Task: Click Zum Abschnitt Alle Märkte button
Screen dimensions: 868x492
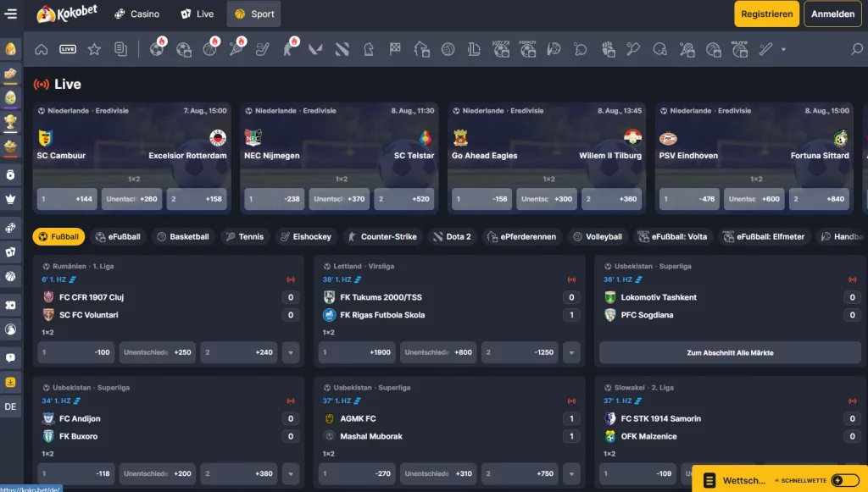Action: click(x=730, y=352)
